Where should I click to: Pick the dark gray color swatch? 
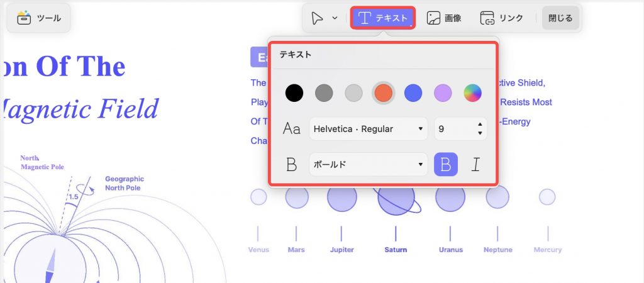(x=324, y=93)
